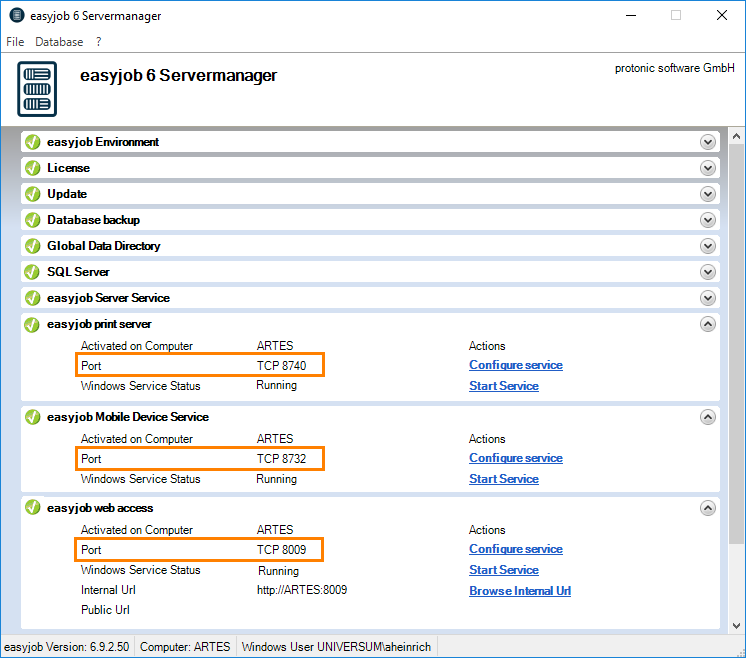Collapse the easyjob print server section
The width and height of the screenshot is (746, 658).
coord(708,324)
